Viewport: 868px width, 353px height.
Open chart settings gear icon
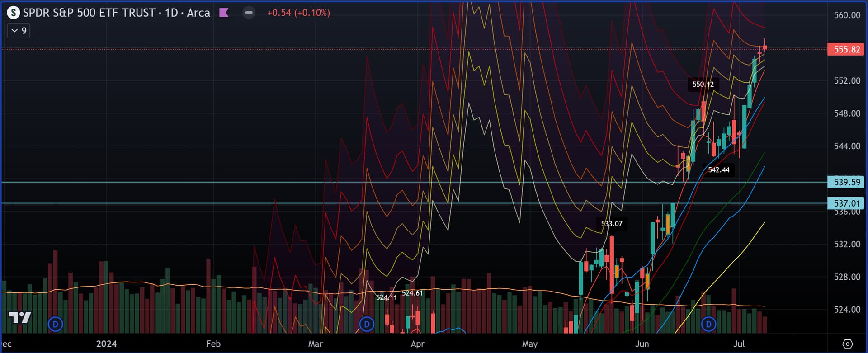click(848, 344)
